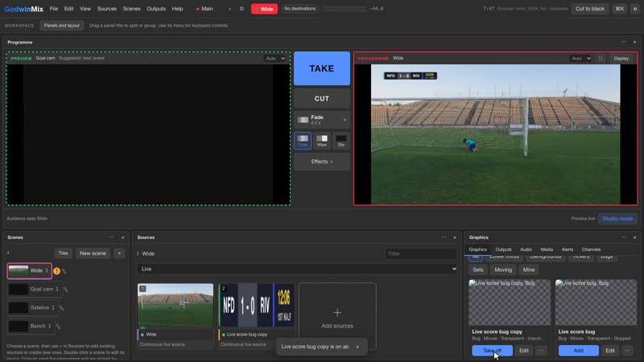Viewport: 644px width, 362px height.
Task: Open the Main profile selector
Action: click(204, 9)
